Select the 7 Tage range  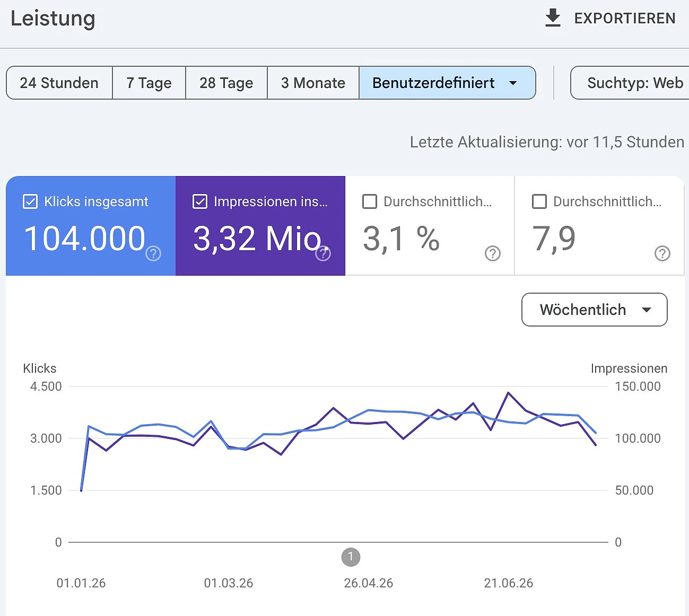[149, 83]
